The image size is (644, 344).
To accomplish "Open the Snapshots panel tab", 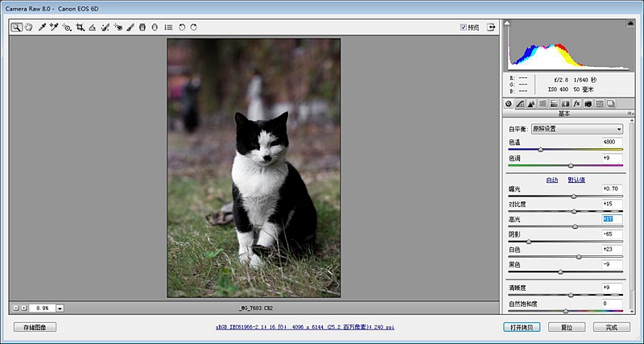I will tap(611, 104).
